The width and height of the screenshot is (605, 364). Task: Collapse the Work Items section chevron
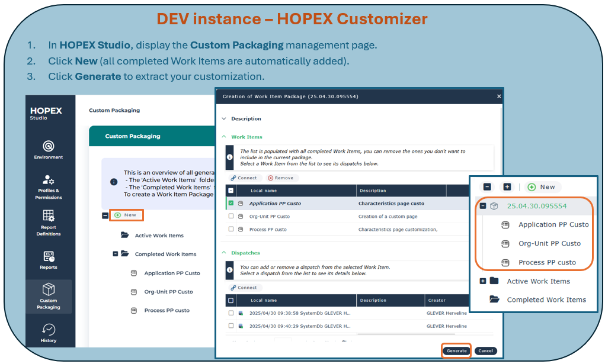click(x=223, y=137)
